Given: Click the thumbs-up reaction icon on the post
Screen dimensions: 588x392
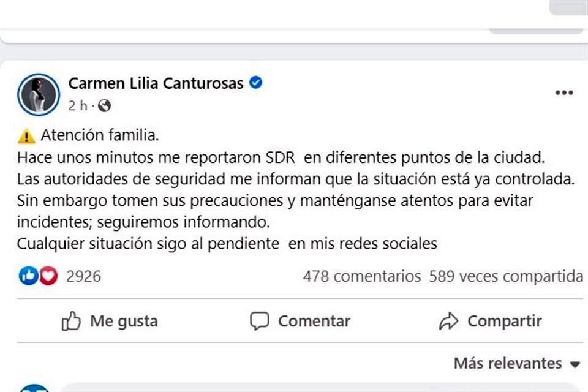Looking at the screenshot, I should (27, 276).
